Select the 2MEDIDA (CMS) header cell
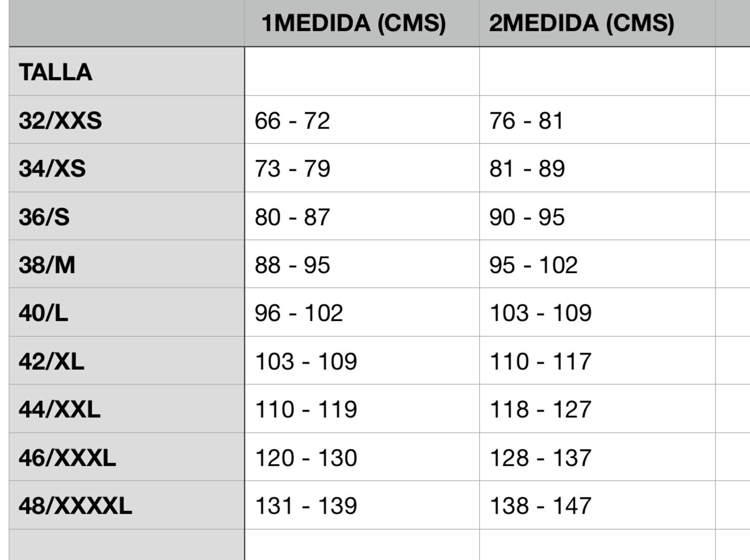This screenshot has width=750, height=560. pos(597,23)
